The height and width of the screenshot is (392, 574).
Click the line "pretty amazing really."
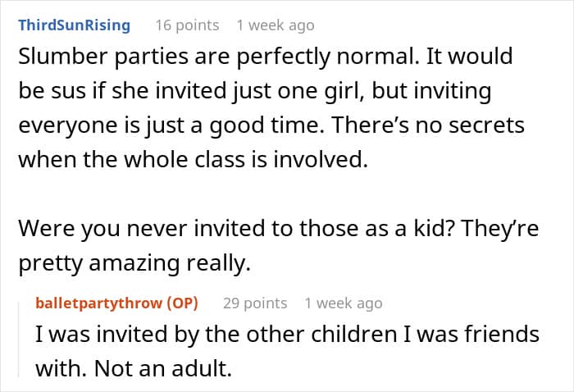coord(134,262)
